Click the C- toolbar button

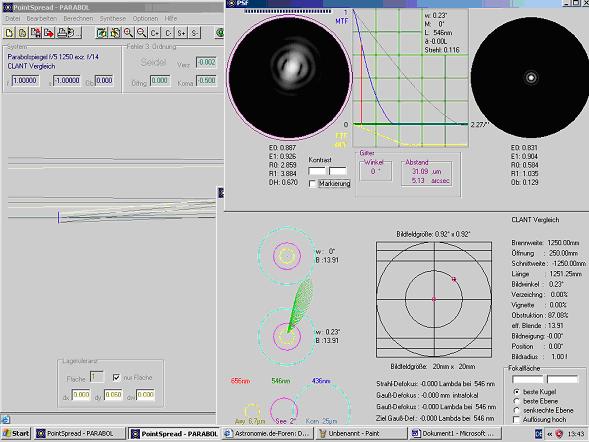[x=168, y=33]
